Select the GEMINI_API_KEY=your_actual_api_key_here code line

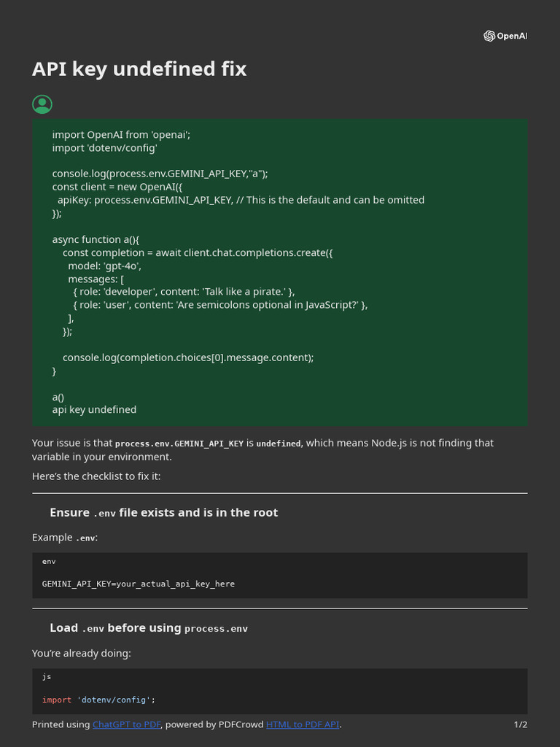[x=138, y=584]
